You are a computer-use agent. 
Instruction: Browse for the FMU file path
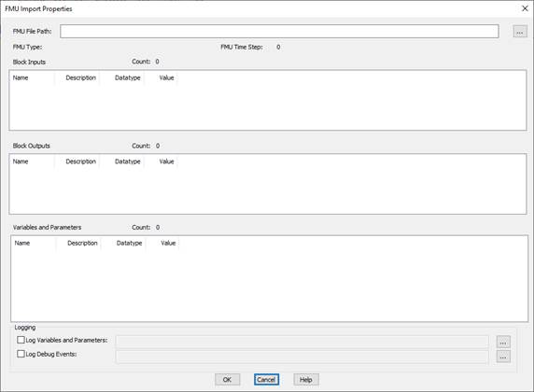click(x=520, y=32)
